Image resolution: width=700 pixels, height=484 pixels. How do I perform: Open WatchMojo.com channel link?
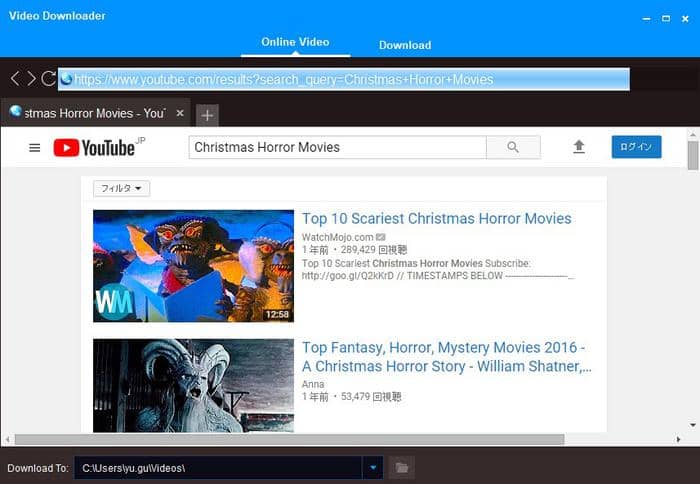point(338,237)
